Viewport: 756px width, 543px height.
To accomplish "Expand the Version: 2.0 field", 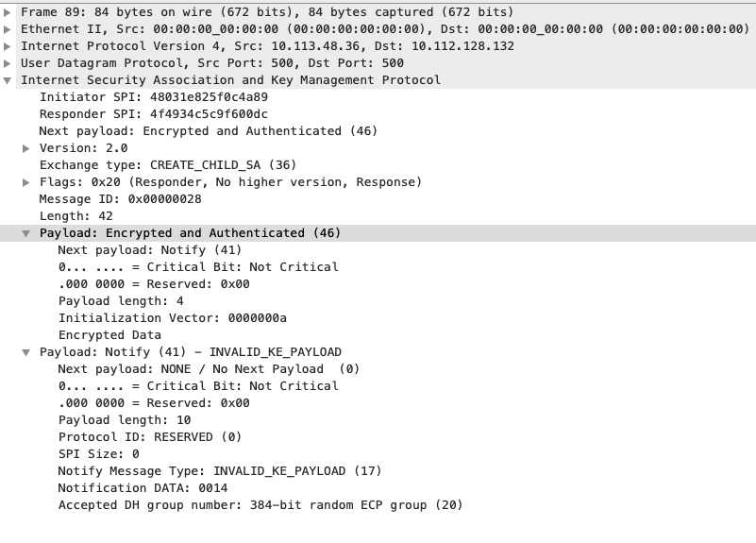I will point(26,148).
